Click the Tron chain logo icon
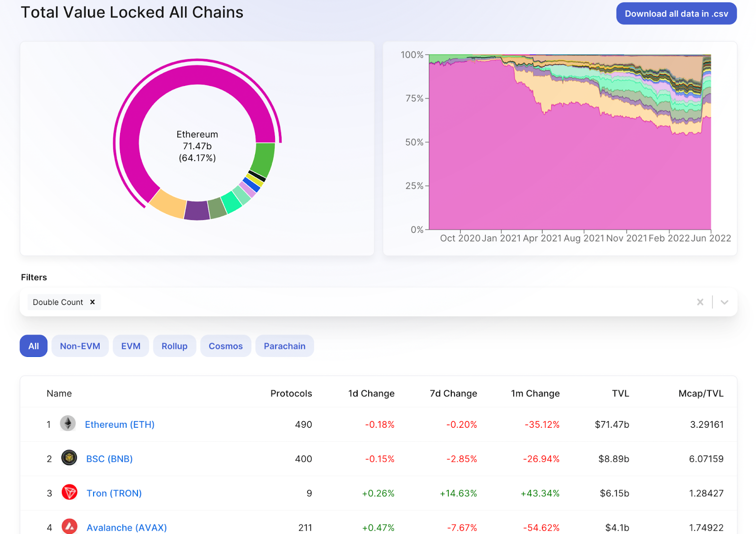The image size is (756, 534). click(69, 492)
